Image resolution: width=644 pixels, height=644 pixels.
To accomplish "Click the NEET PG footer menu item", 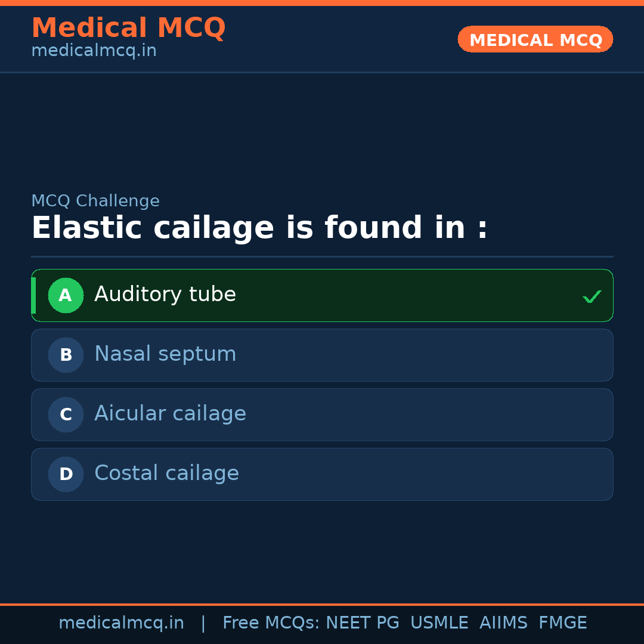I will pyautogui.click(x=362, y=623).
